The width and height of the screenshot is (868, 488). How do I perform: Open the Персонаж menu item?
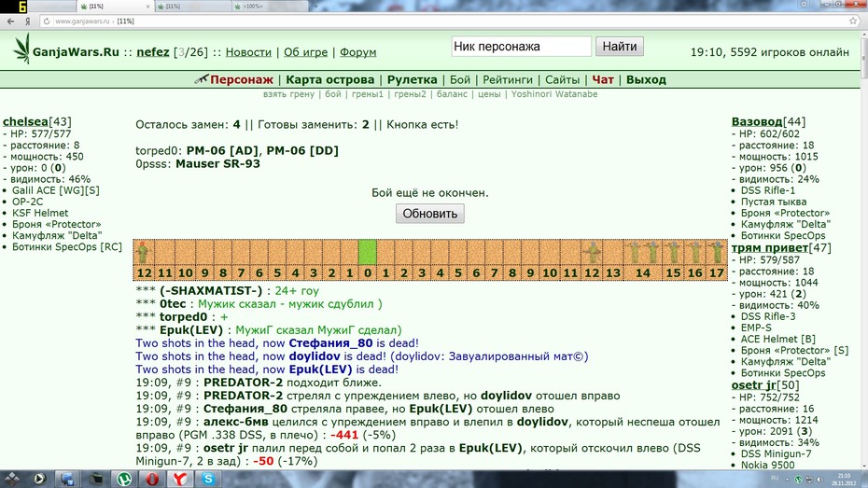pos(242,79)
